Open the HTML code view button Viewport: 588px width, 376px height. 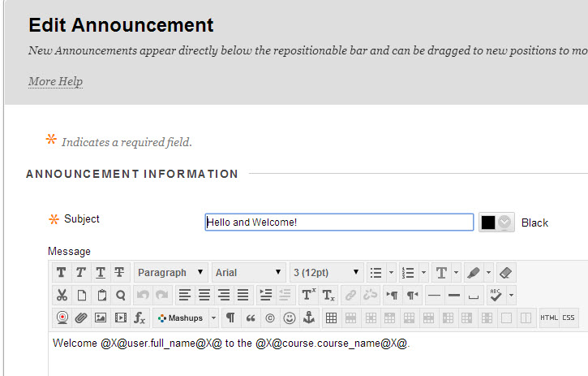coord(549,318)
